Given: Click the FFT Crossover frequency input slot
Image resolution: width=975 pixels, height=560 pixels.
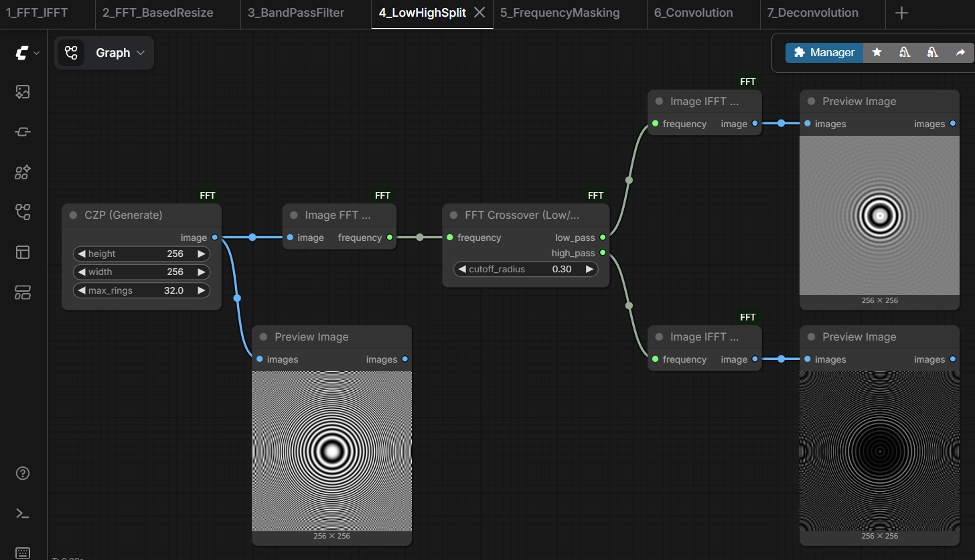Looking at the screenshot, I should 450,238.
